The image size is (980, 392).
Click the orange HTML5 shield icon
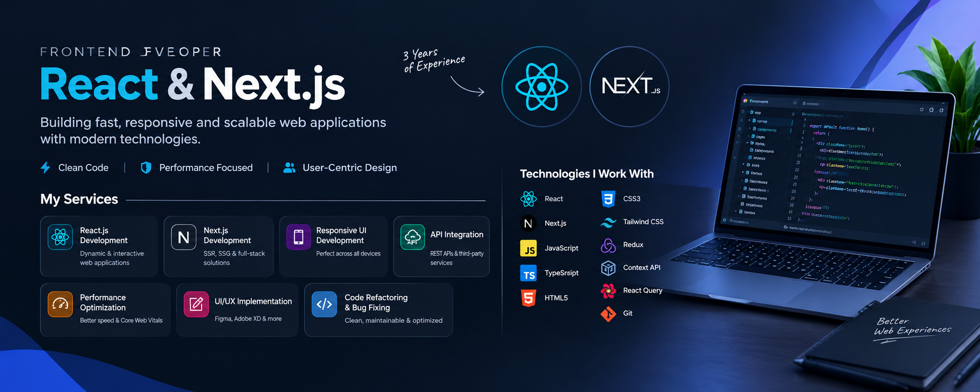528,298
